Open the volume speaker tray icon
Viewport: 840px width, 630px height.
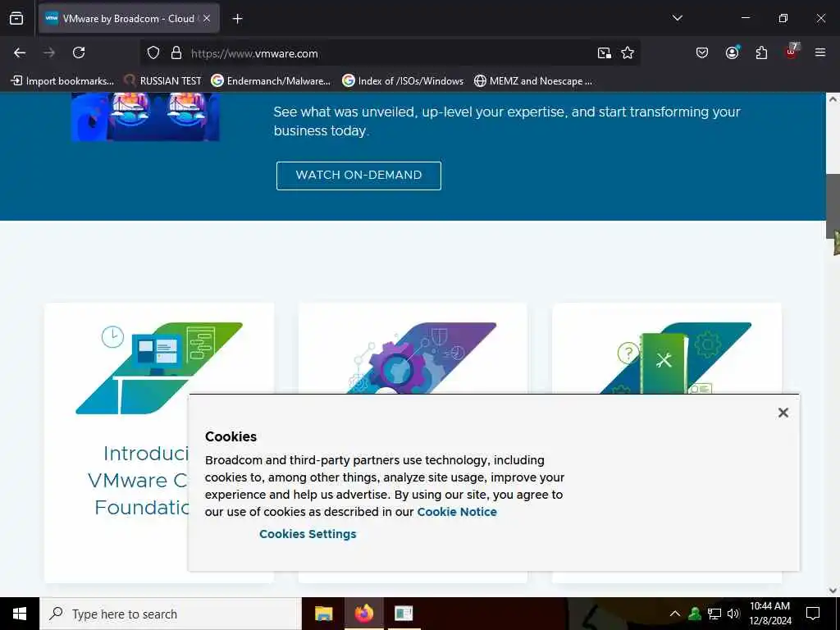pos(733,614)
